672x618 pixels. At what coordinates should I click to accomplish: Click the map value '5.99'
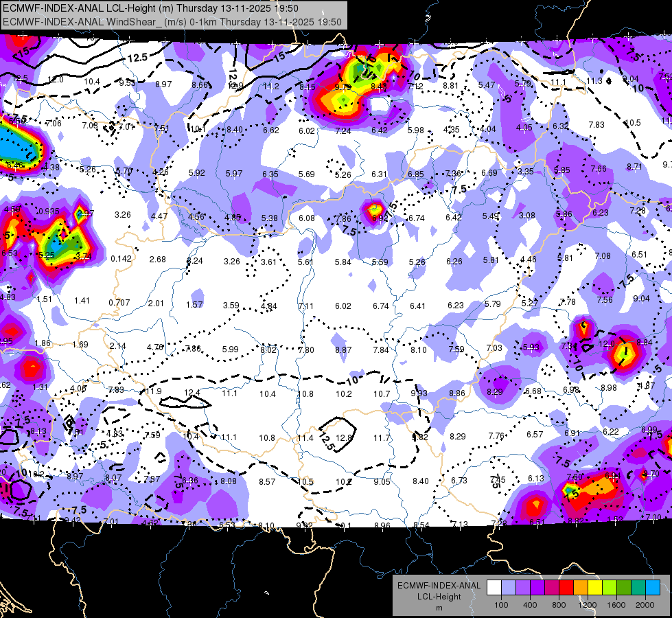click(x=230, y=349)
